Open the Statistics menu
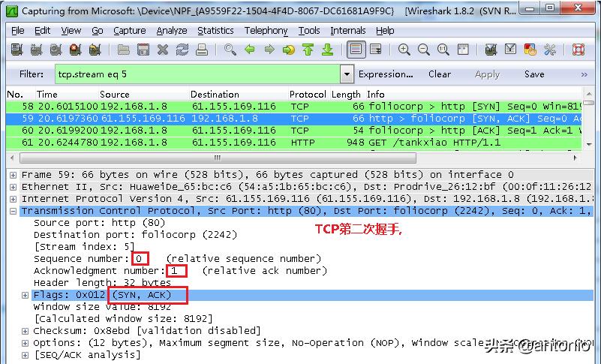Image resolution: width=601 pixels, height=364 pixels. [215, 31]
